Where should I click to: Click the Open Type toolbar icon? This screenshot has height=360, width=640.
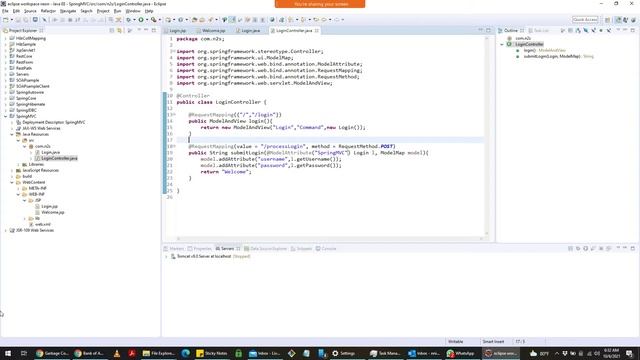(195, 19)
